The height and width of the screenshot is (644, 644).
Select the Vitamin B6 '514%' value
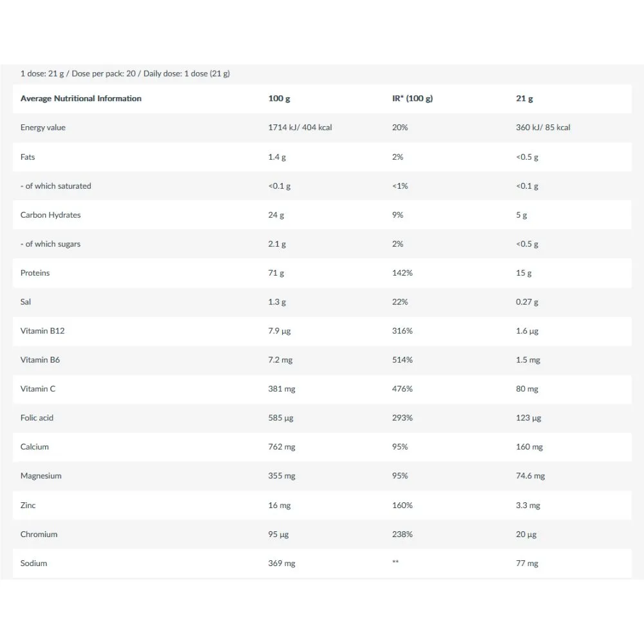402,360
